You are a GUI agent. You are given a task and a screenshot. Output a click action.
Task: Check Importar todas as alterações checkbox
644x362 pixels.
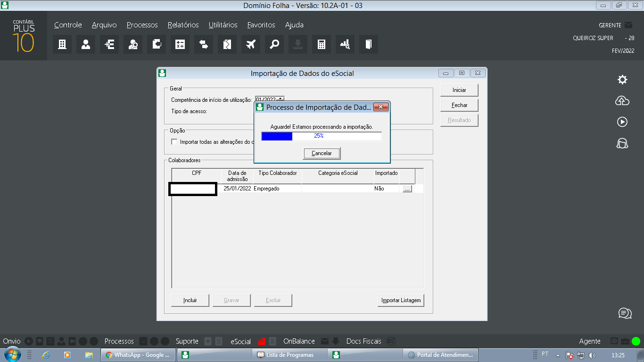(x=174, y=142)
